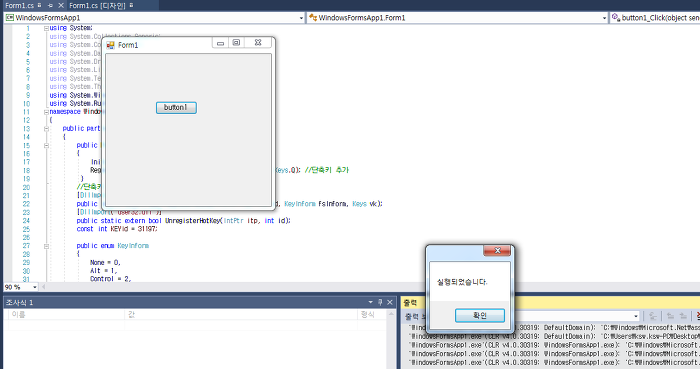Open the output source dropdown in 출력 panel
Screen dimensions: 700x369
[x=636, y=316]
